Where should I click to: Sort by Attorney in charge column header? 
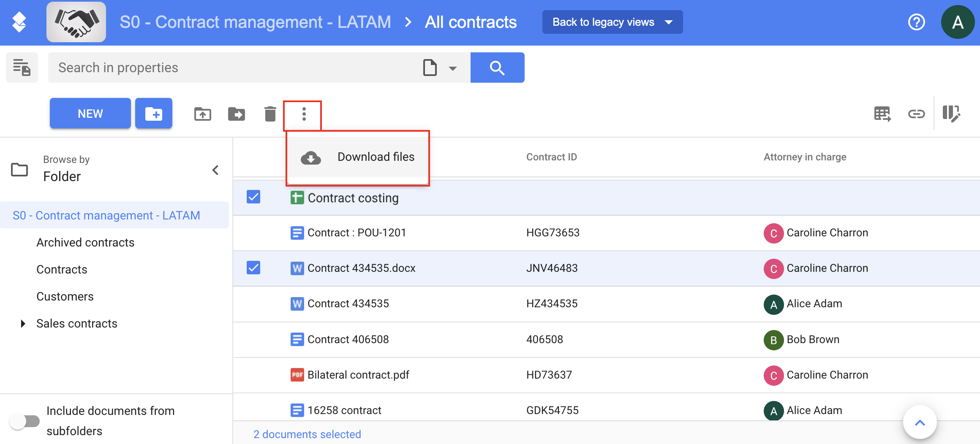[x=805, y=157]
